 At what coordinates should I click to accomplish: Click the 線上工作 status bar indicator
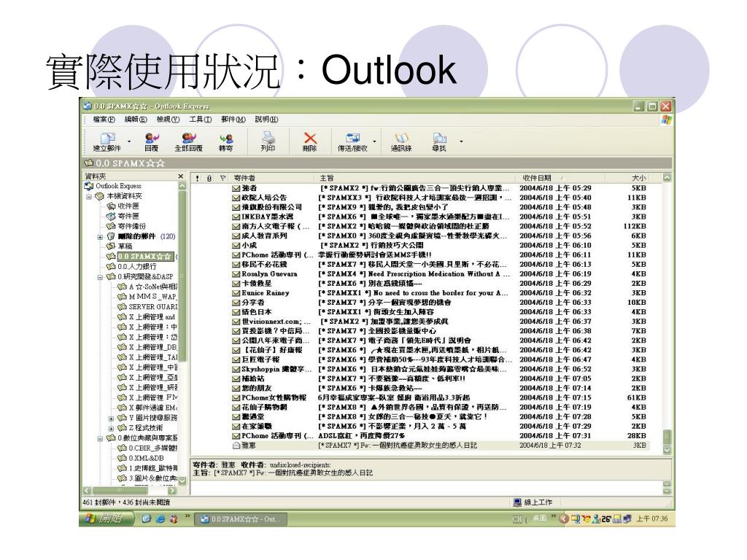pyautogui.click(x=533, y=502)
